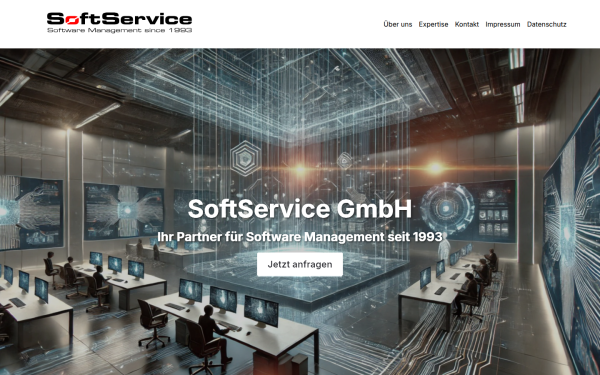
Task: Click the Jetzt anfragen button
Action: click(x=300, y=264)
